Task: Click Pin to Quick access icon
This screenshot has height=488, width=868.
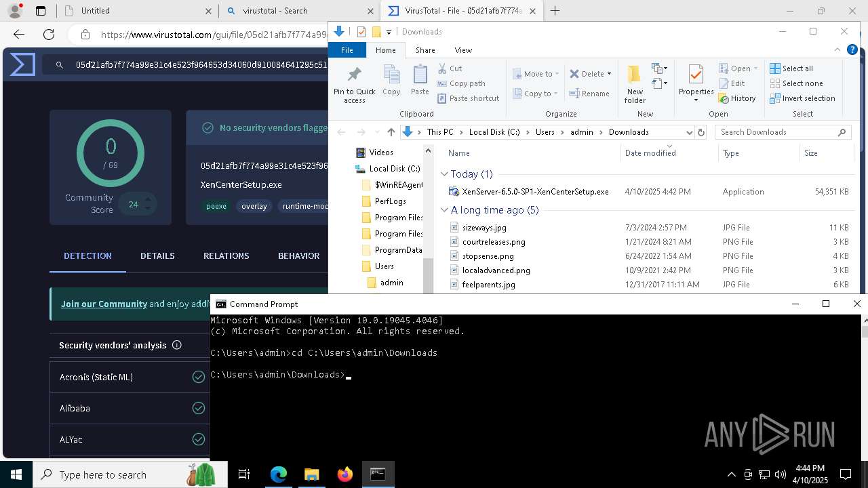Action: [354, 74]
